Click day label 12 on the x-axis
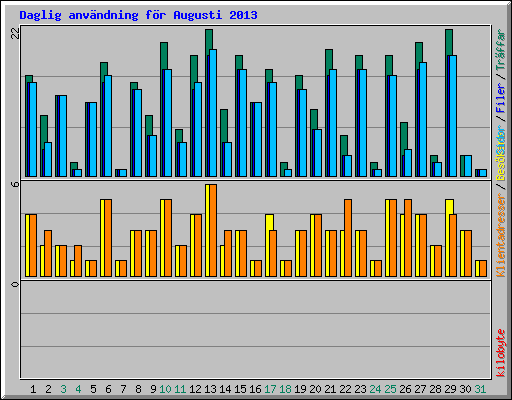Image resolution: width=512 pixels, height=400 pixels. tap(195, 389)
